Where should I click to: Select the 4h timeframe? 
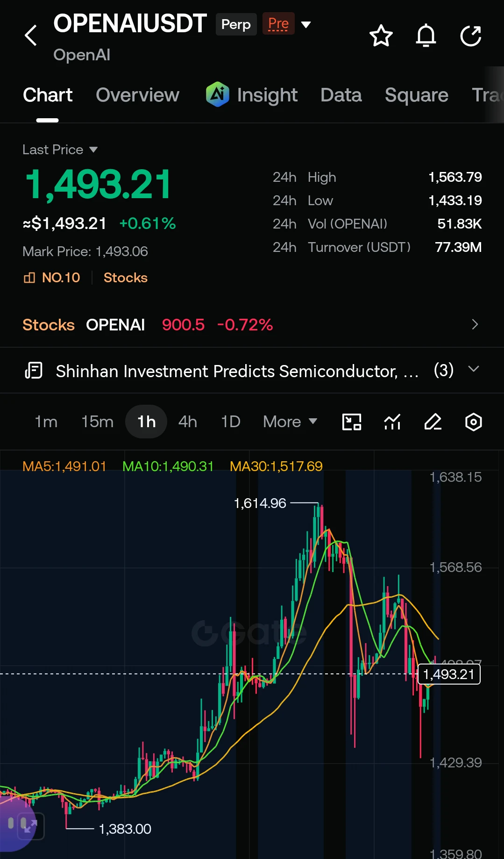click(187, 422)
